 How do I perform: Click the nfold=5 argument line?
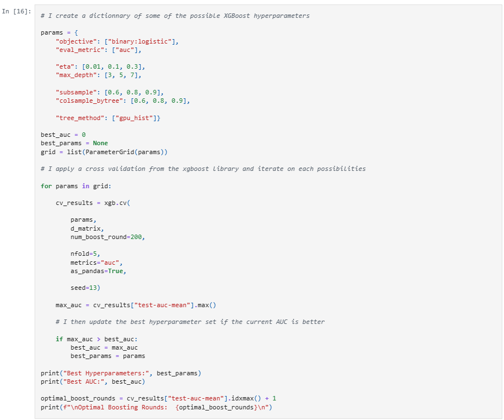85,254
